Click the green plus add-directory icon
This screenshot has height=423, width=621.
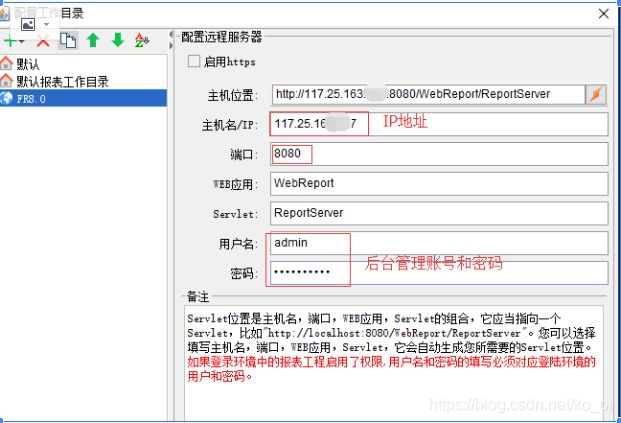click(10, 41)
